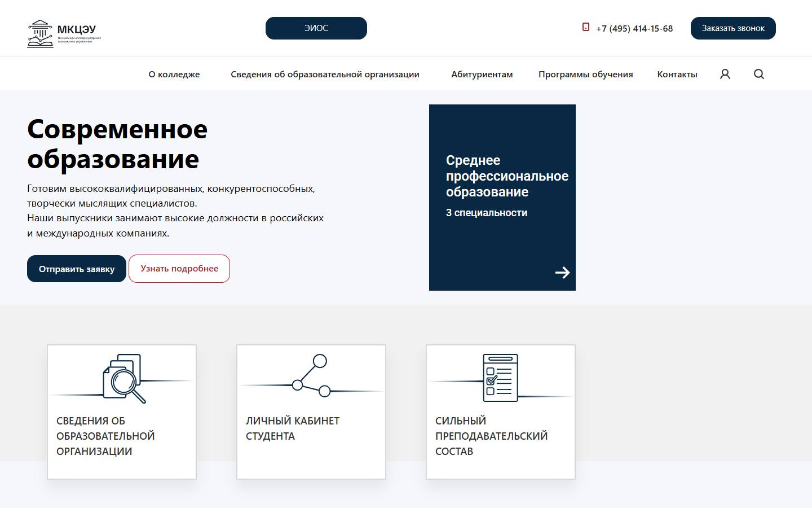
Task: Open Сведения об образовательной организации card label
Action: pos(105,436)
